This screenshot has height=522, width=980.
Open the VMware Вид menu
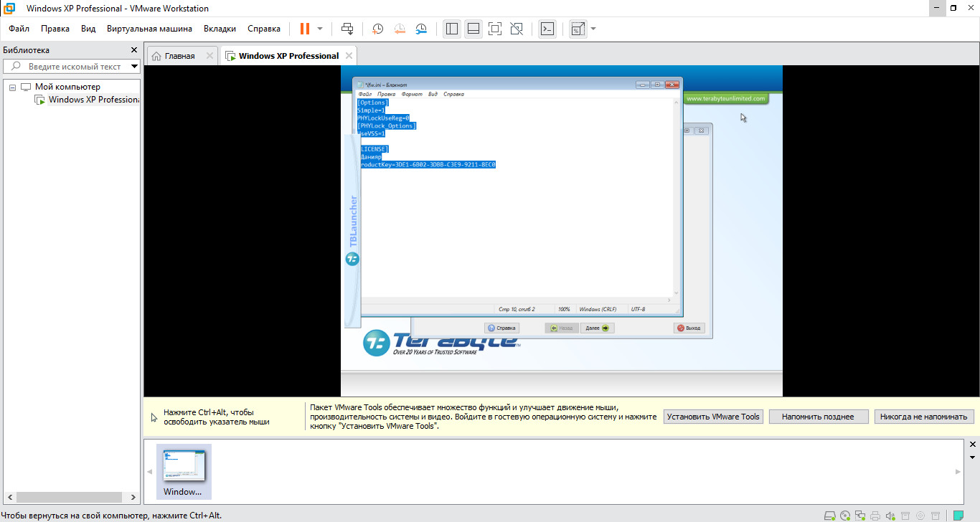(x=88, y=29)
